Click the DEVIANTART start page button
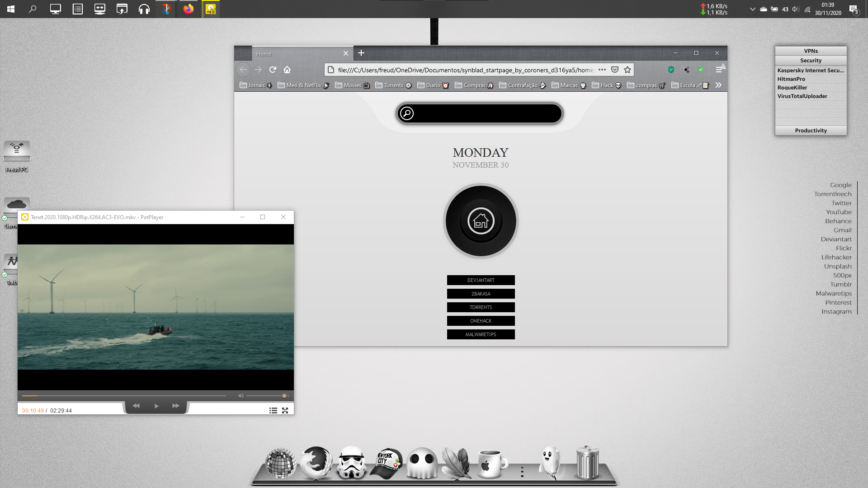Screen dimensions: 868x488 coord(481,280)
